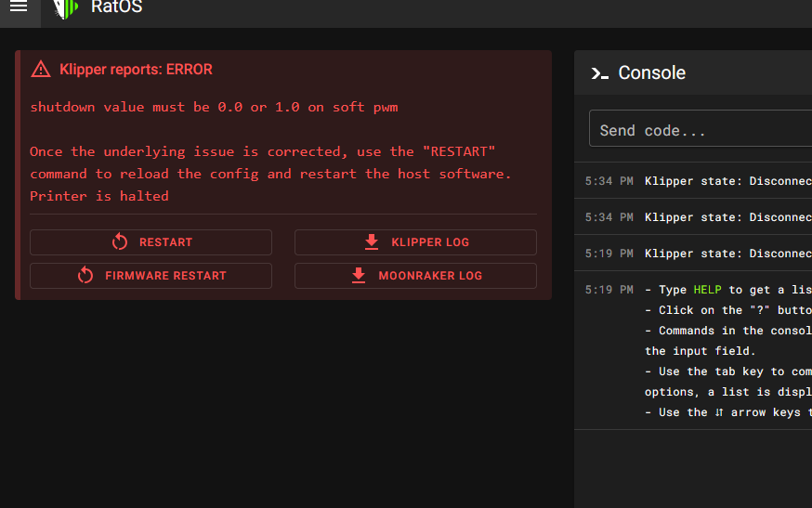Click the Console panel header
This screenshot has width=812, height=508.
click(693, 73)
